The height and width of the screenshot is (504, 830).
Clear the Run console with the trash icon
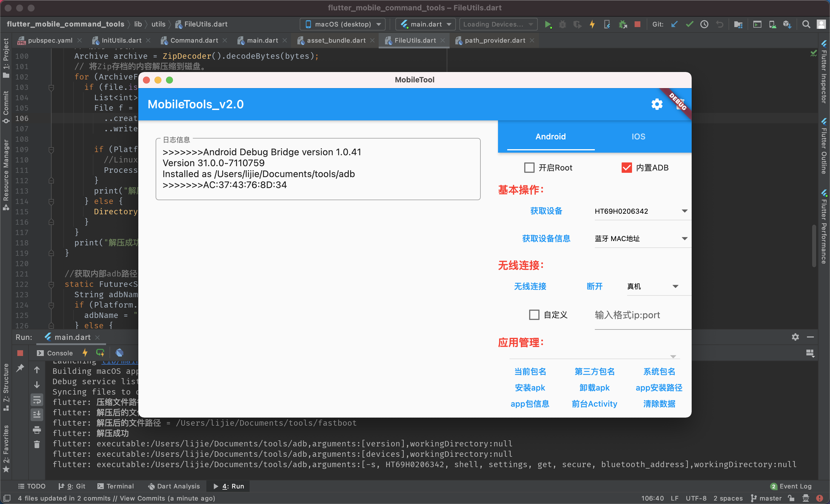point(37,444)
